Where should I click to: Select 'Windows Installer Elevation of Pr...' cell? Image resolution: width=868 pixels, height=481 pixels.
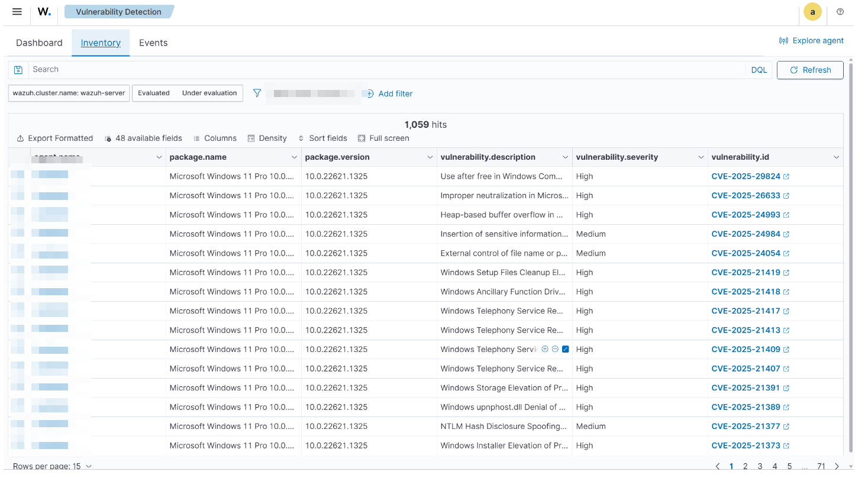pyautogui.click(x=505, y=446)
